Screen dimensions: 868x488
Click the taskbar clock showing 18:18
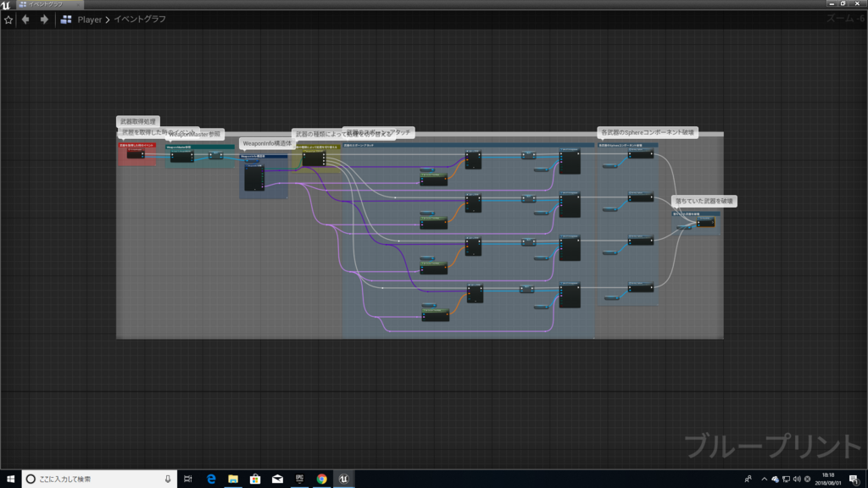(828, 480)
